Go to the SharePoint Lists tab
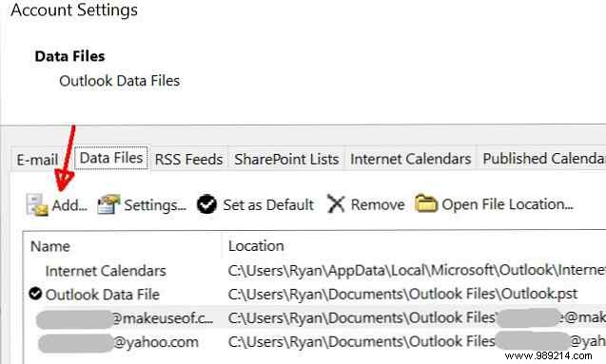Screen dimensions: 606x364 (286, 160)
